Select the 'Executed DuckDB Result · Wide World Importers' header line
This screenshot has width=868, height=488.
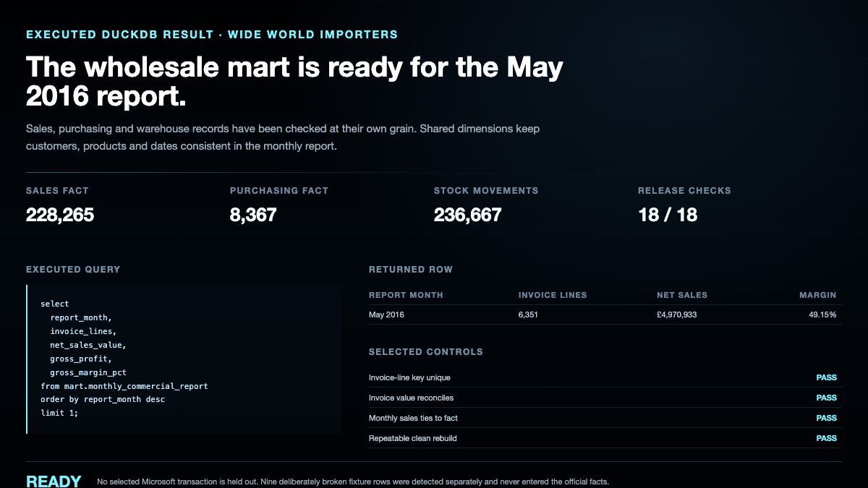tap(212, 34)
